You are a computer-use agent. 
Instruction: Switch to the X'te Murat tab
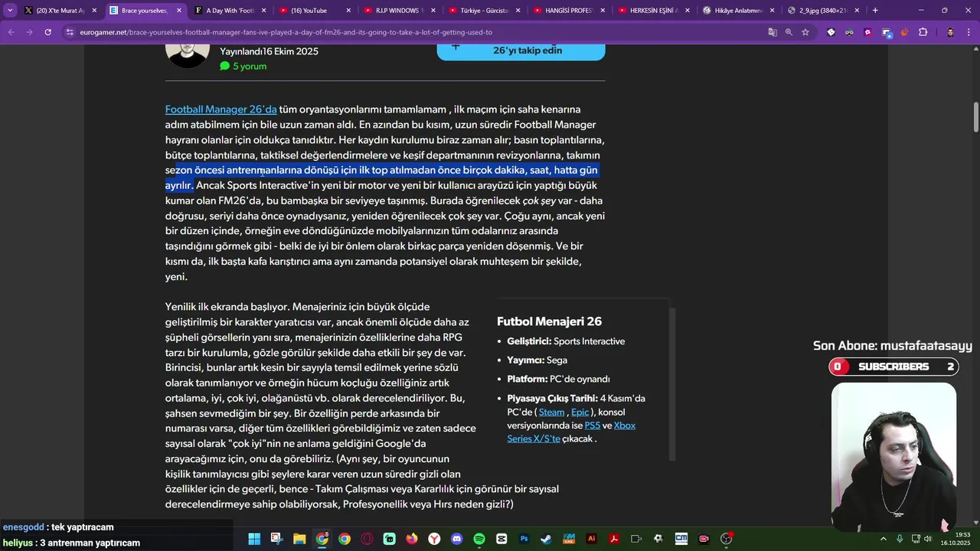(59, 10)
